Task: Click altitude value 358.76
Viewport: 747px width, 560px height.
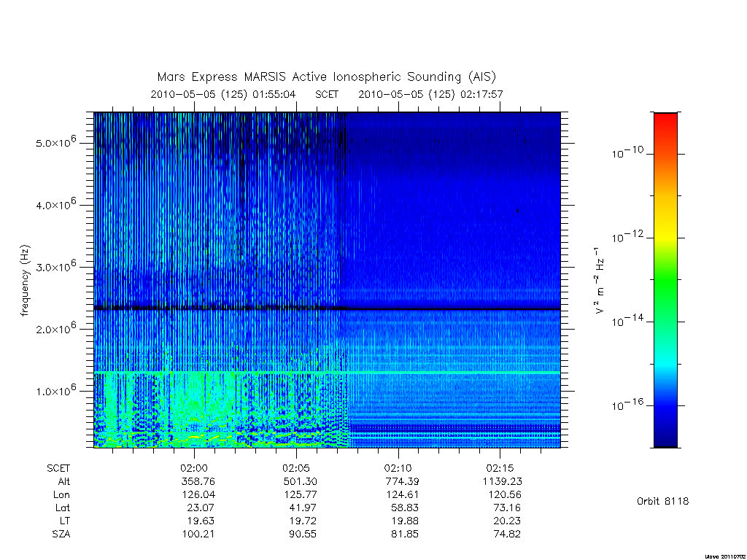Action: tap(198, 481)
